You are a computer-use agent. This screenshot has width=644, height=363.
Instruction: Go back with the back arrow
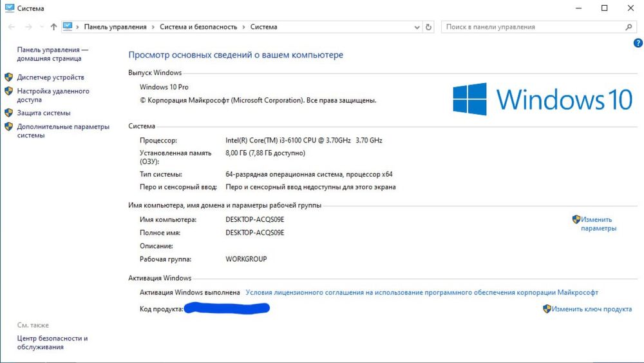12,26
